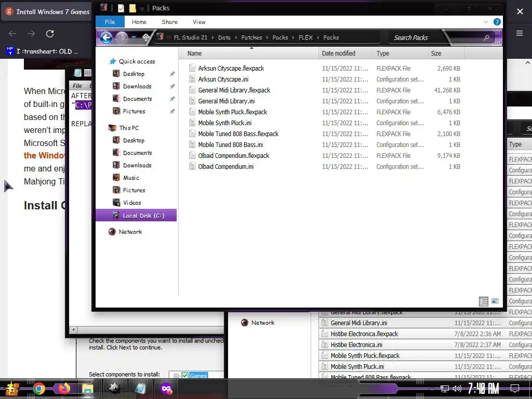Viewport: 532px width, 399px height.
Task: Select Arksun Cityscape.ini file
Action: click(x=223, y=79)
